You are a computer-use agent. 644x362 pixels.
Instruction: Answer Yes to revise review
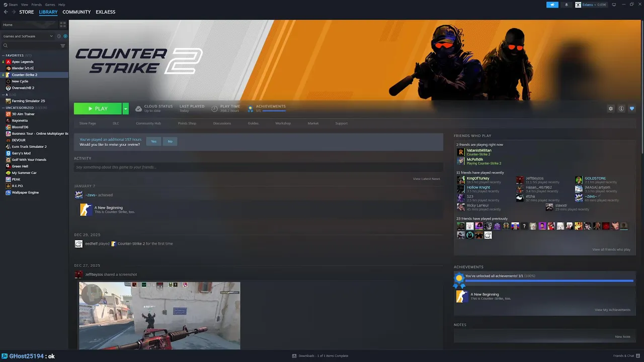(153, 141)
